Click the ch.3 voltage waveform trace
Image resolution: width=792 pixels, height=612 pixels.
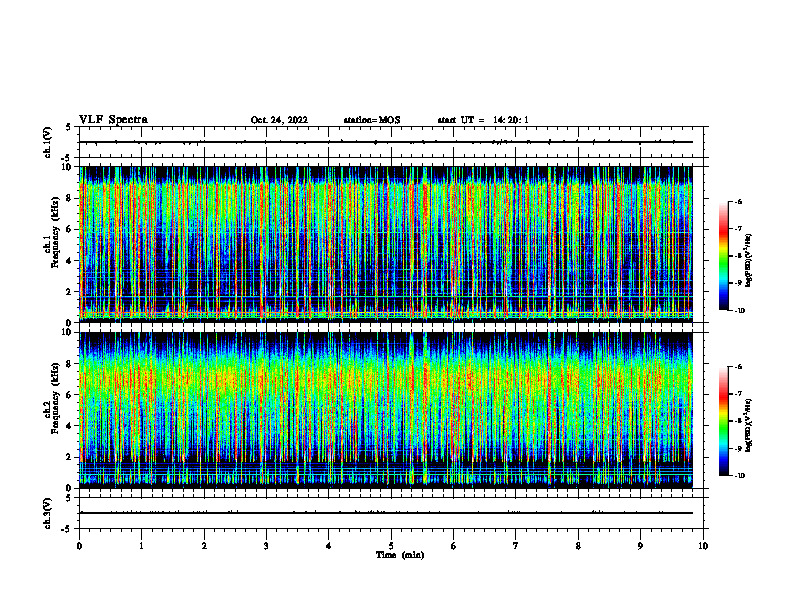pos(386,513)
